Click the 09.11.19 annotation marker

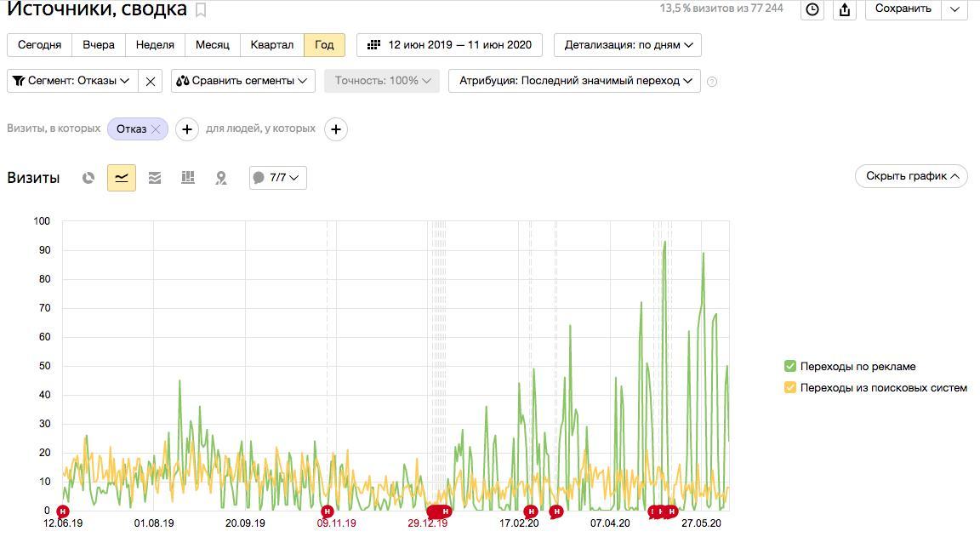(x=328, y=511)
